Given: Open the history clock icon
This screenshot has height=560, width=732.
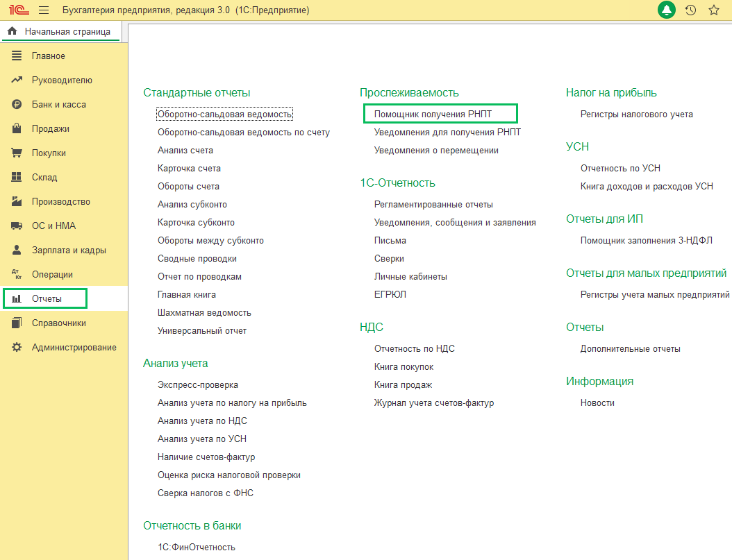Looking at the screenshot, I should click(690, 10).
